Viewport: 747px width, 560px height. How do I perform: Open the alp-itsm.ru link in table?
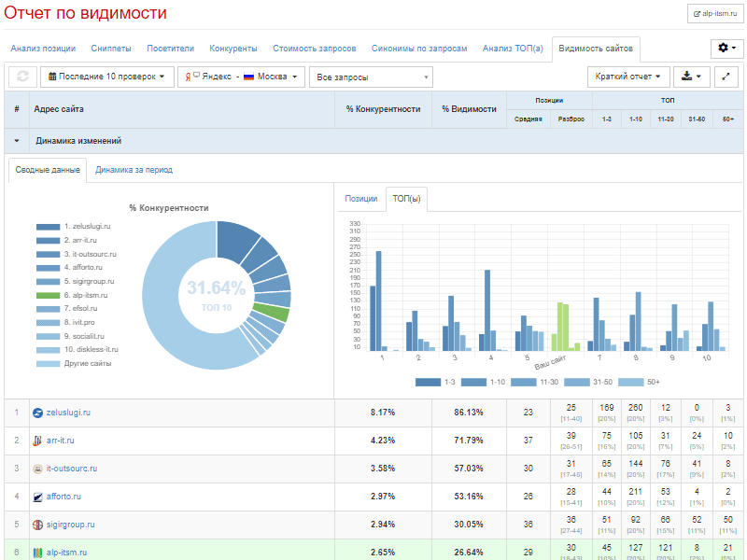tap(66, 553)
